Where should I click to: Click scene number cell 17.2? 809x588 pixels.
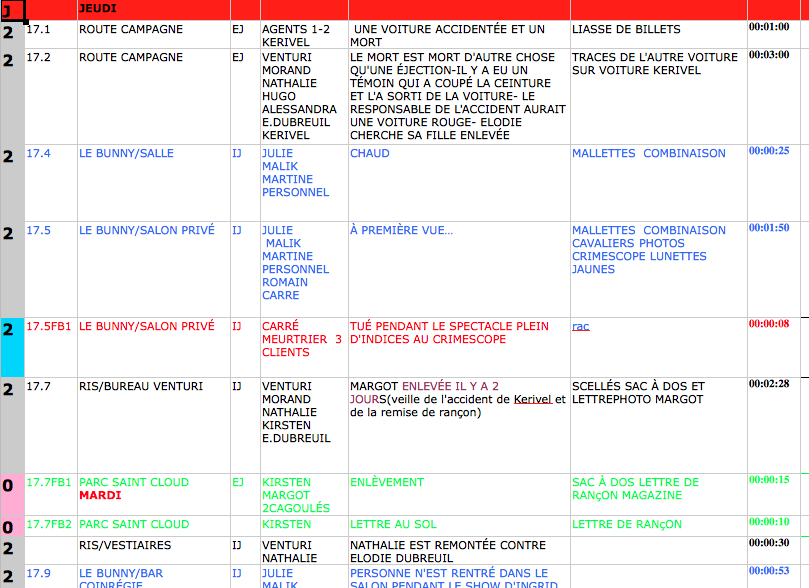51,96
